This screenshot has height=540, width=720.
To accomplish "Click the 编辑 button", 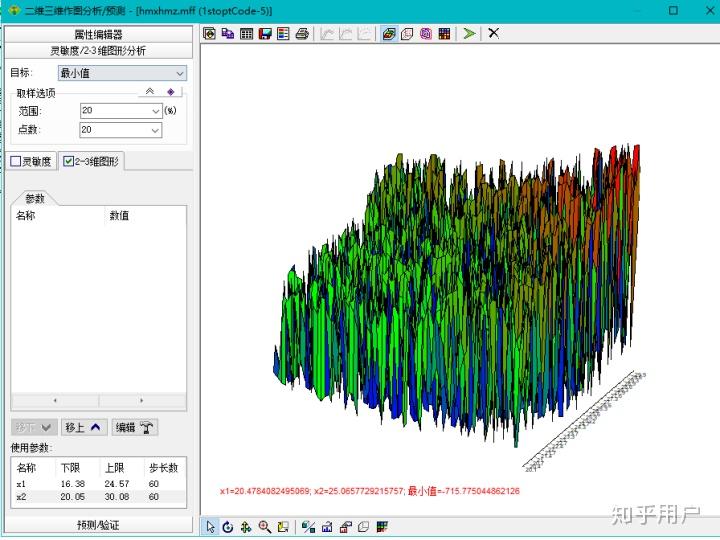I will [x=135, y=427].
